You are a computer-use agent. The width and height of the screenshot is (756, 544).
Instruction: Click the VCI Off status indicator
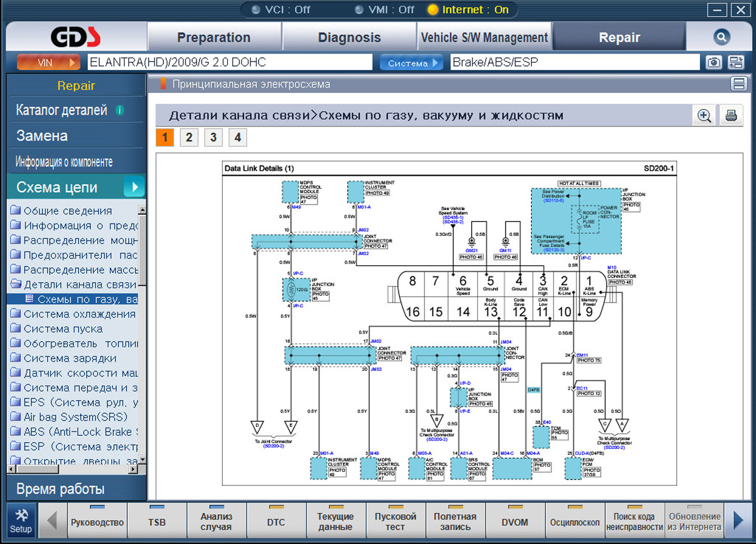tap(281, 10)
